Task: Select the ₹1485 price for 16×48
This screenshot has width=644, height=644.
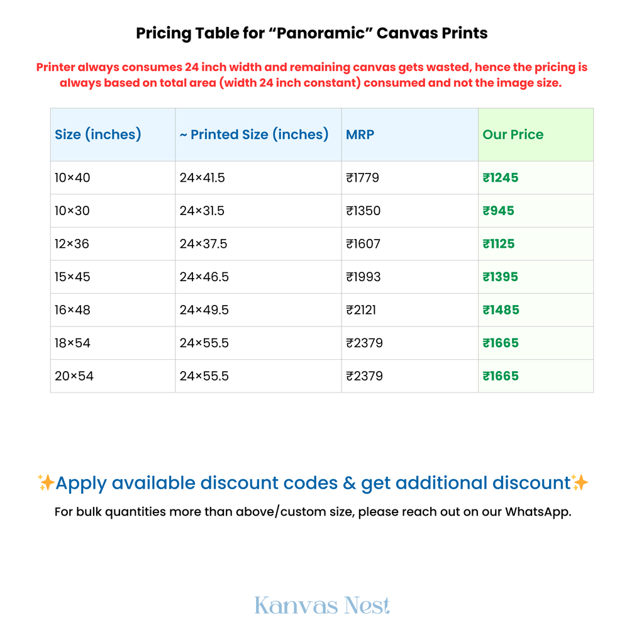Action: point(501,310)
